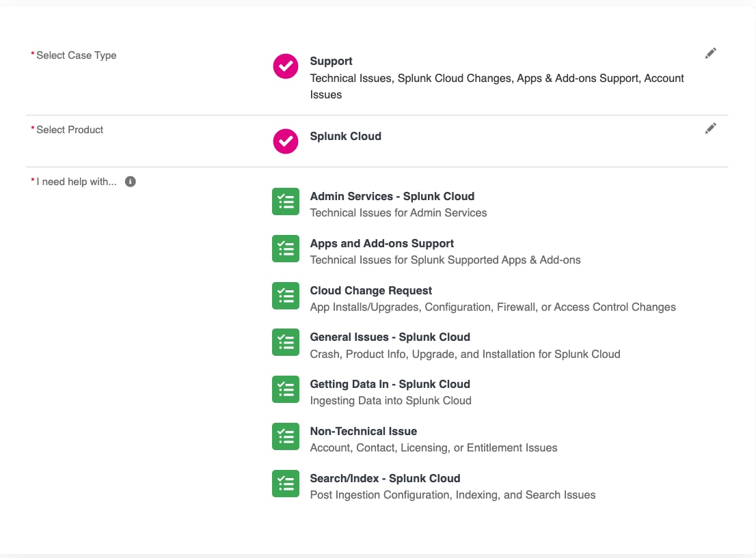The width and height of the screenshot is (756, 558).
Task: Click 'Technical Issues for Splunk Supported Apps & Add-ons' text
Action: tap(446, 260)
